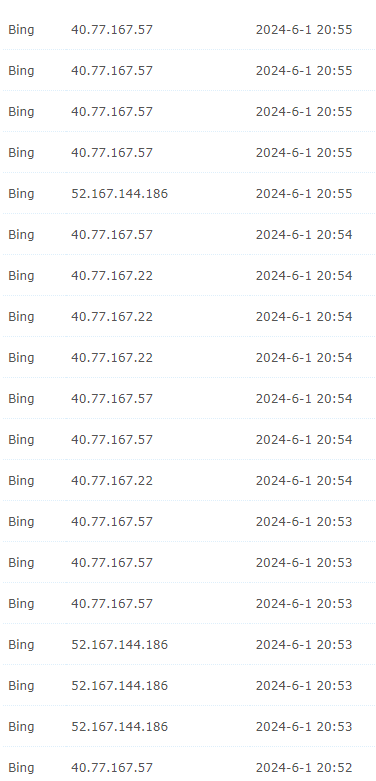376x781 pixels.
Task: Select Bing label beside first 40.77.167.22 entry
Action: (x=21, y=276)
